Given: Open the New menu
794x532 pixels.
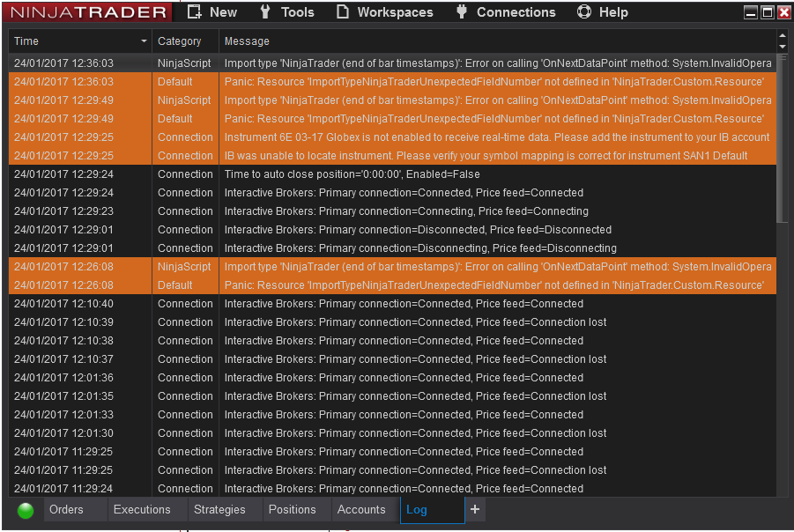Looking at the screenshot, I should click(x=211, y=12).
